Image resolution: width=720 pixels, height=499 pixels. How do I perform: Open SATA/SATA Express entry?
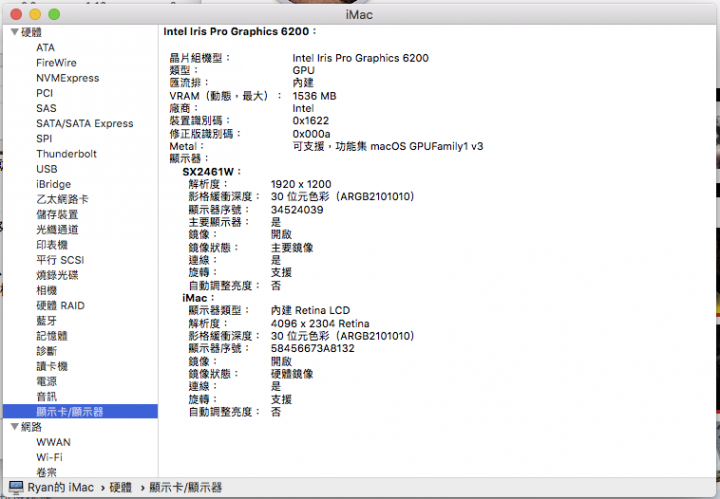(84, 123)
